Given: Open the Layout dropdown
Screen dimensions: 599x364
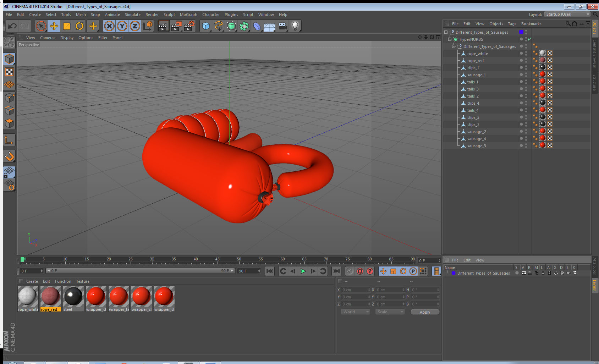Looking at the screenshot, I should [x=567, y=14].
